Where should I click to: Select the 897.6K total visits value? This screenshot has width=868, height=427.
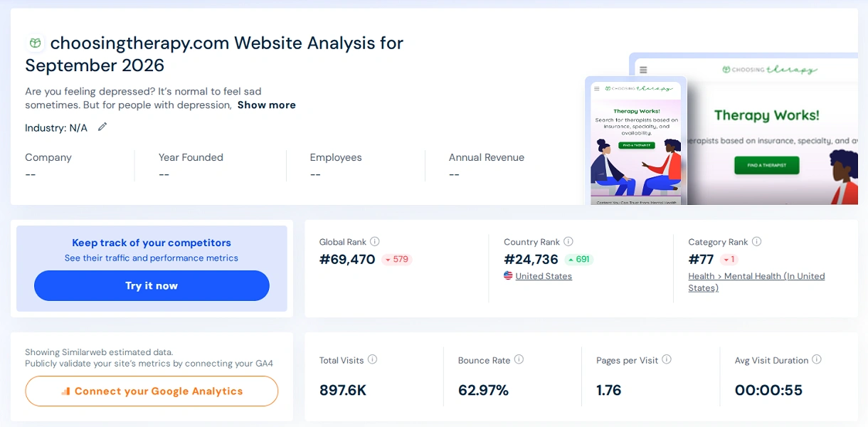point(343,390)
